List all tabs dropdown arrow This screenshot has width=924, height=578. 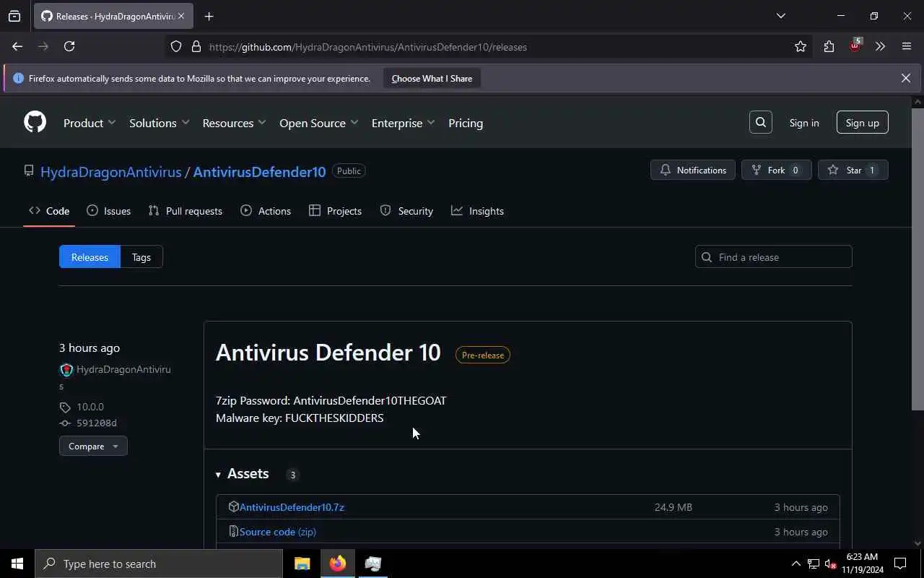pos(780,16)
